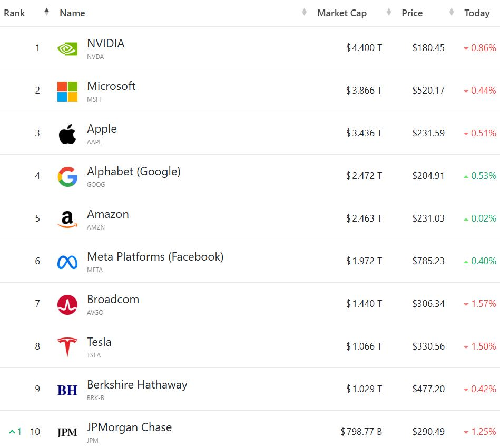Open the Meta Platforms (Facebook) link
Screen dimensions: 500x448
(x=155, y=257)
